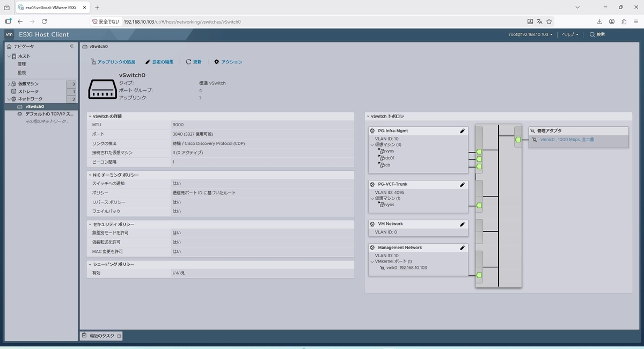Click the PG-VCF-Trunk port group globe icon
The height and width of the screenshot is (349, 644).
(x=372, y=184)
